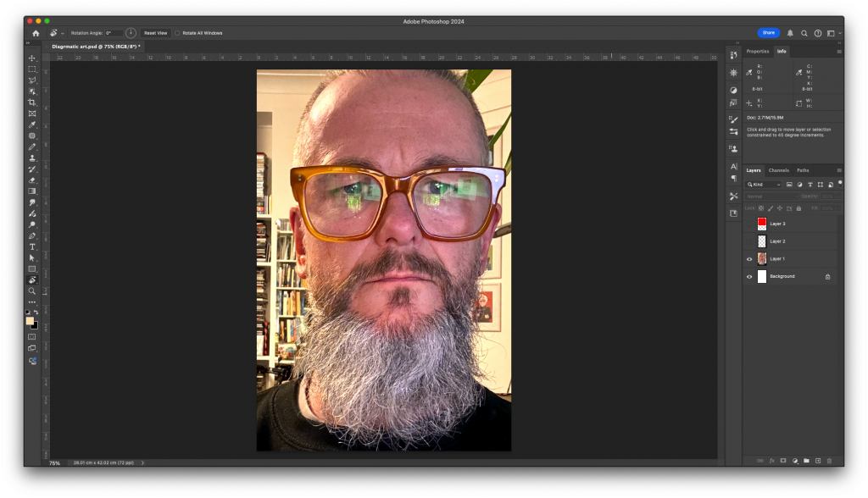Screen dimensions: 868x498
Task: Select the Horizontal Type tool
Action: (32, 246)
